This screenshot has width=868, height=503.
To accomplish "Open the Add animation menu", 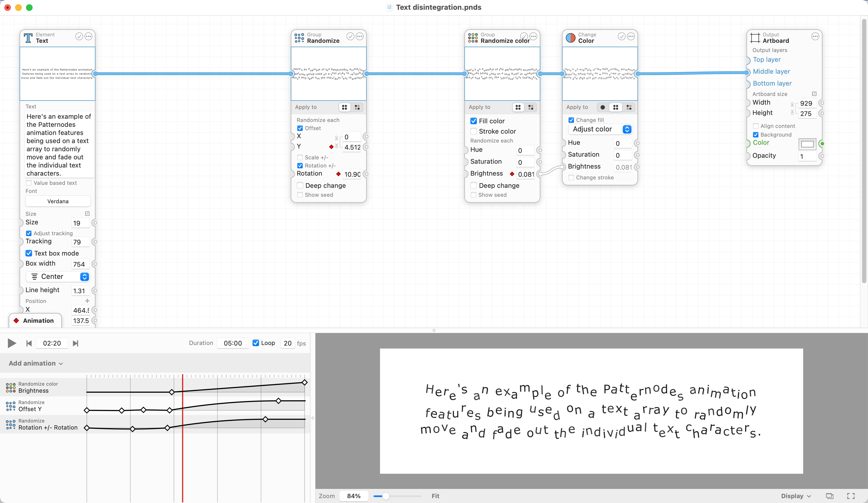I will (36, 363).
